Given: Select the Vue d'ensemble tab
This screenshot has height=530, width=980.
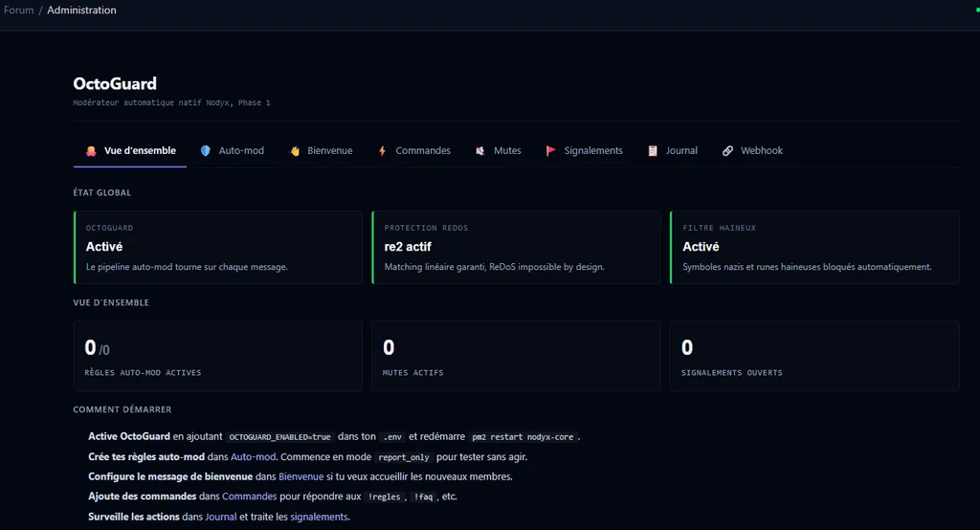Looking at the screenshot, I should 130,150.
